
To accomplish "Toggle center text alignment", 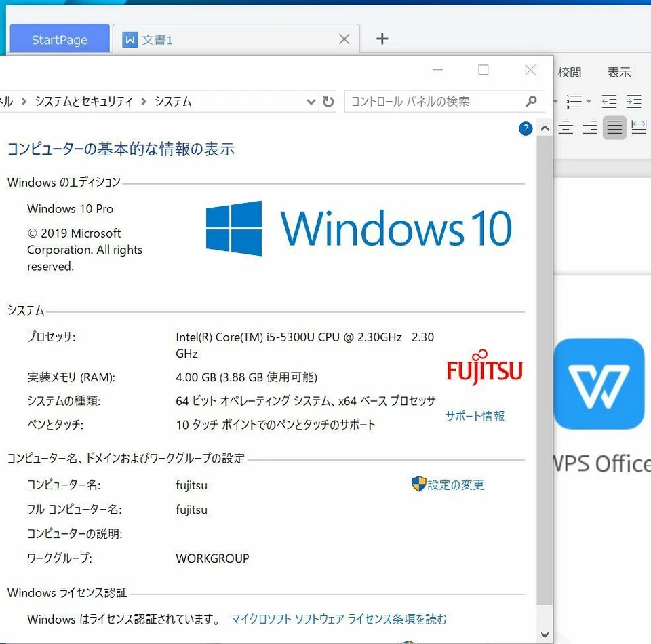I will (566, 128).
